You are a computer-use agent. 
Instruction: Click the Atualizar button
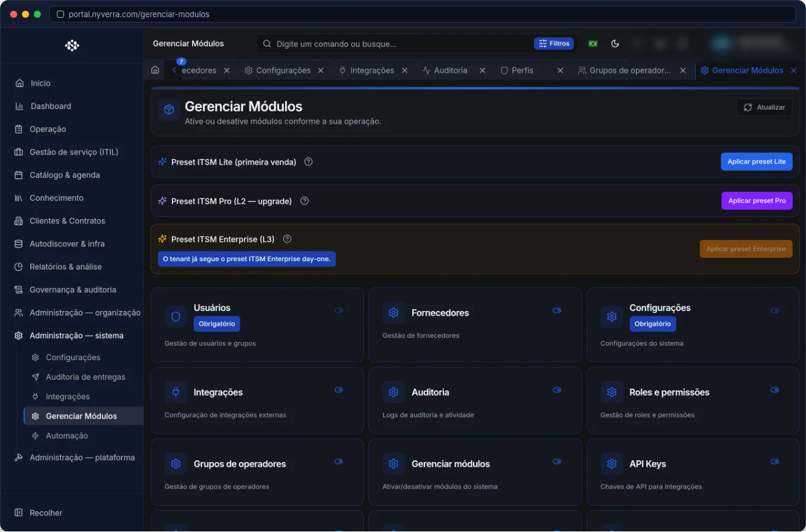765,107
